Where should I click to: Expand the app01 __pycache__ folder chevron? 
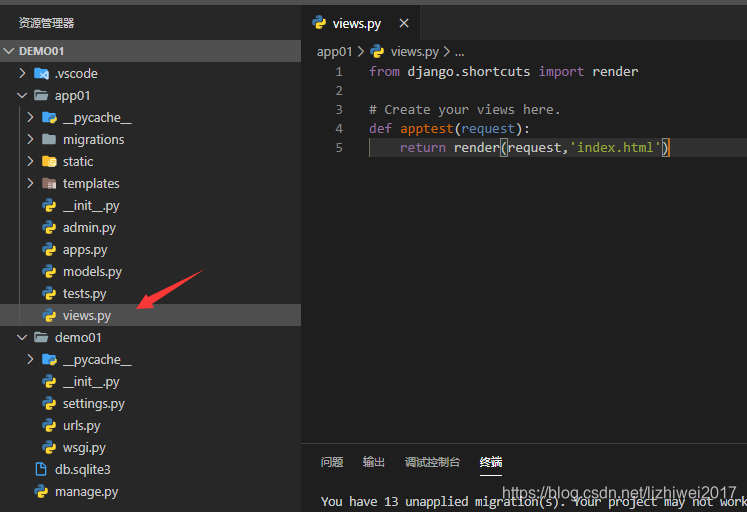[x=30, y=117]
